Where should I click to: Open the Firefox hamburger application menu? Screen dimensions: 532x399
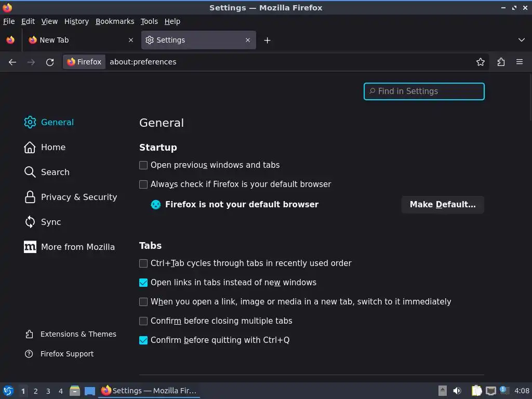(x=520, y=62)
